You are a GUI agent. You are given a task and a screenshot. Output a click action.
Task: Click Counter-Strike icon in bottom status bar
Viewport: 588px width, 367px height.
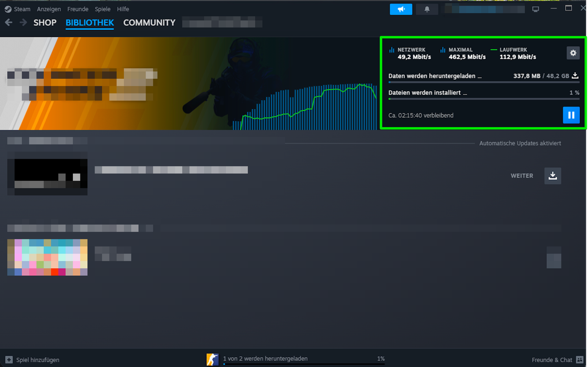click(x=212, y=359)
